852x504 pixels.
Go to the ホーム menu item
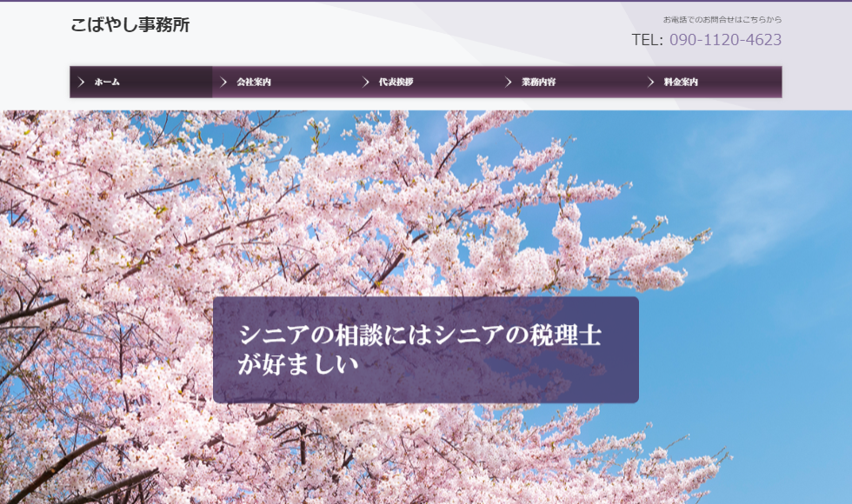click(x=107, y=83)
